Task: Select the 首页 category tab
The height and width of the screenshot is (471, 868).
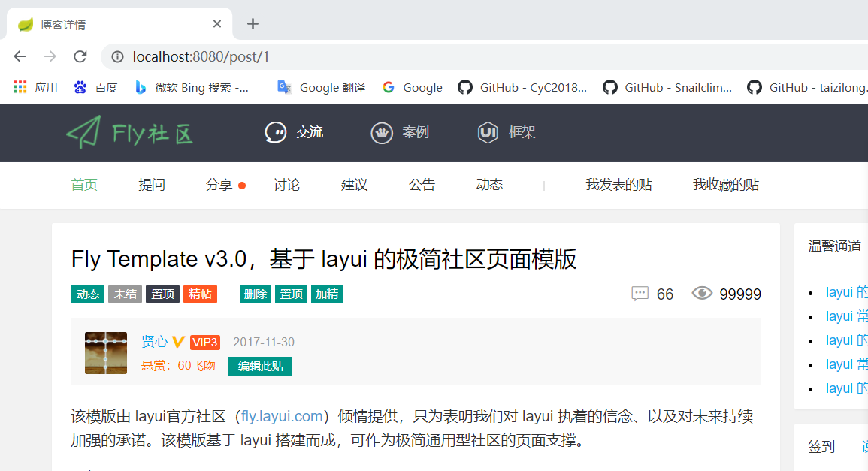Action: coord(84,185)
